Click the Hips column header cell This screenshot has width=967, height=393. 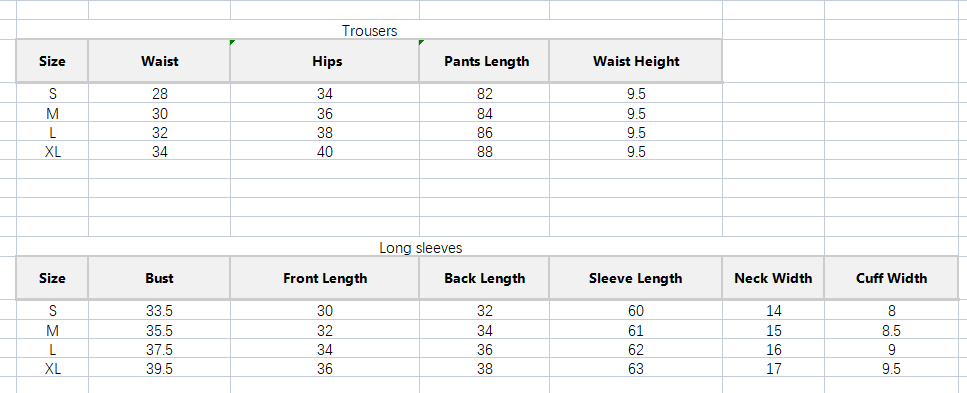point(325,61)
